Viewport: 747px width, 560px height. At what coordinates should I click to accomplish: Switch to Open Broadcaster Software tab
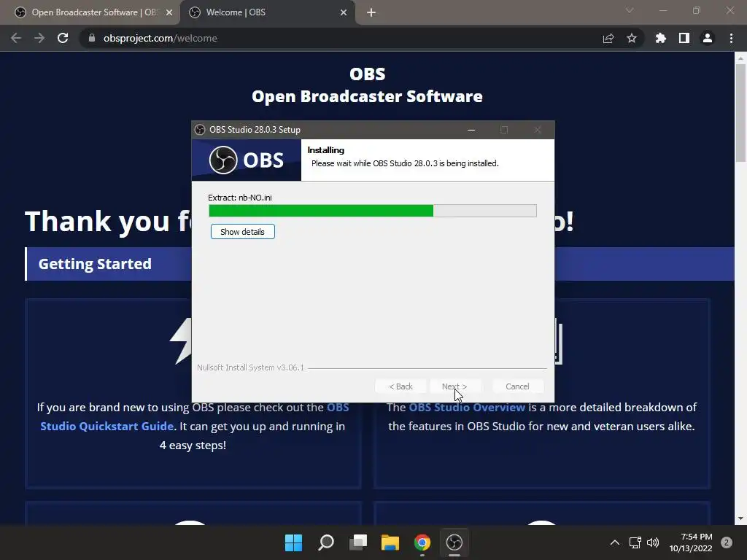pos(90,12)
